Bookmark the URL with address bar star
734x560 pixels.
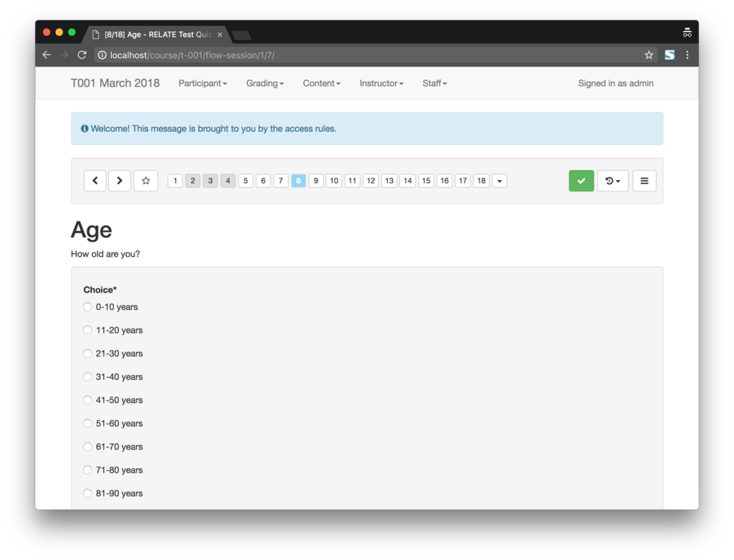click(648, 54)
